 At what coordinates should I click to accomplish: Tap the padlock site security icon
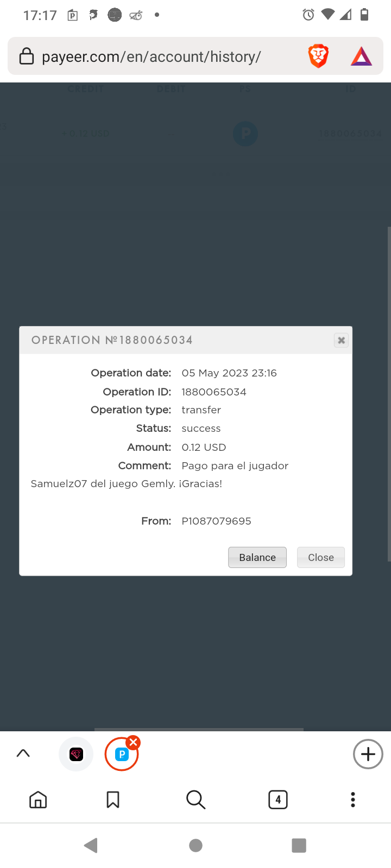[26, 56]
